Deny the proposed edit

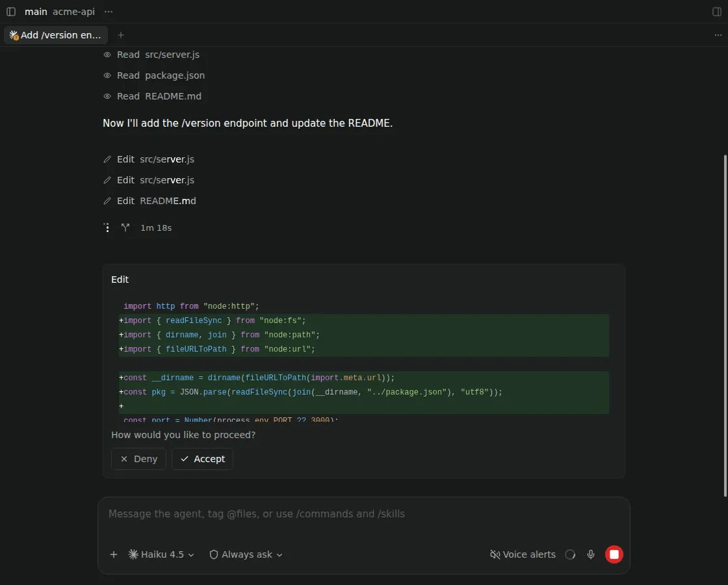pos(138,459)
